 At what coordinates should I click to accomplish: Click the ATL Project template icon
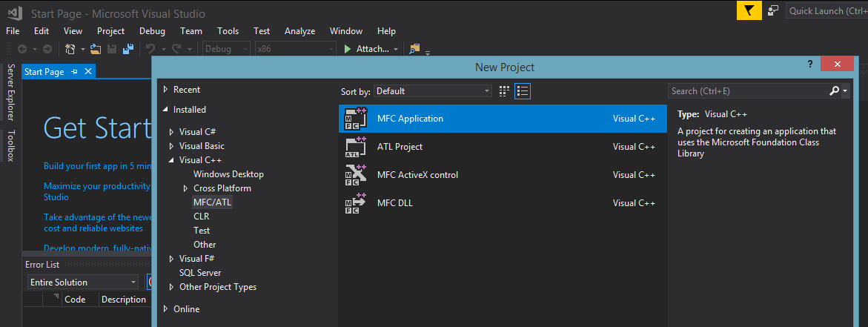coord(356,147)
